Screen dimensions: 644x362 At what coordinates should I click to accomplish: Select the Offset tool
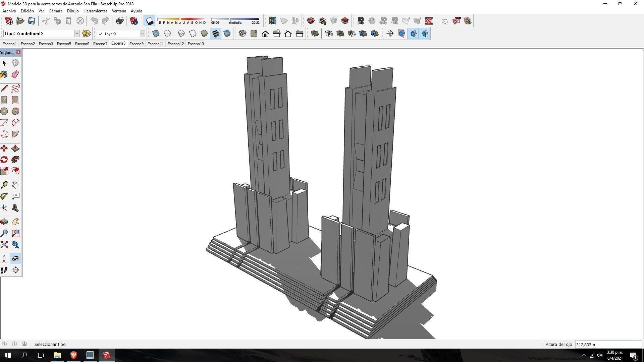pyautogui.click(x=15, y=171)
